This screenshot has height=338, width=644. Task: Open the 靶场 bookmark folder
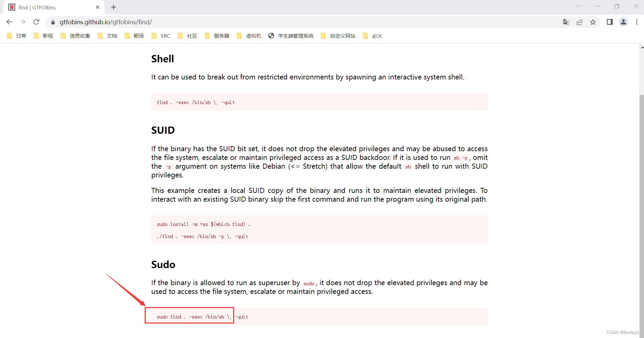click(x=134, y=36)
